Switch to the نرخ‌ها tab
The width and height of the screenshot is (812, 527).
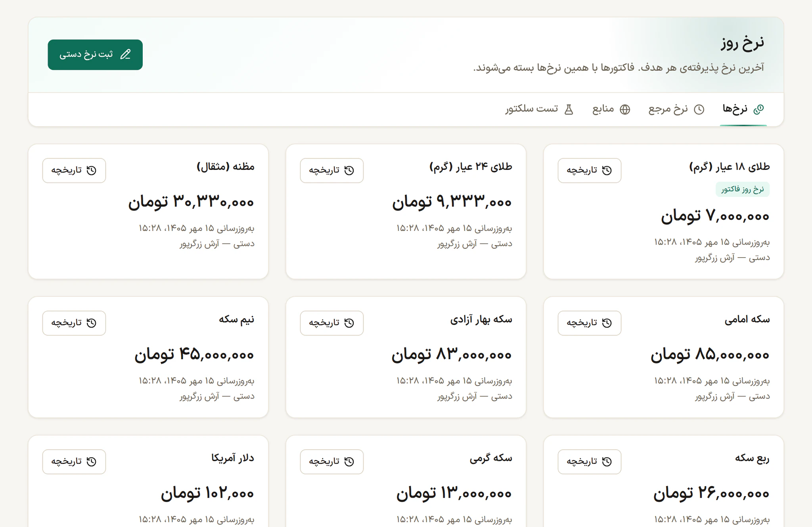(x=743, y=109)
